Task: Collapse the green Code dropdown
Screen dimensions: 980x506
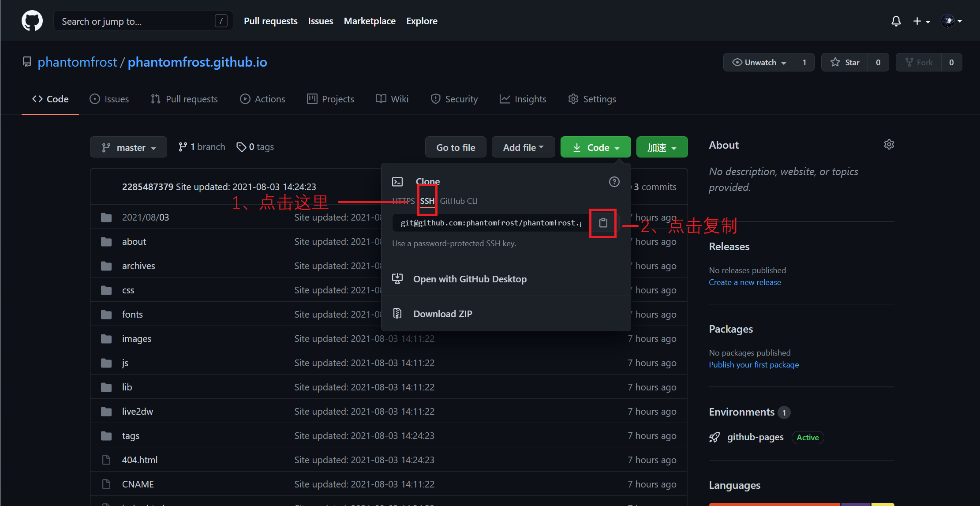Action: (595, 147)
